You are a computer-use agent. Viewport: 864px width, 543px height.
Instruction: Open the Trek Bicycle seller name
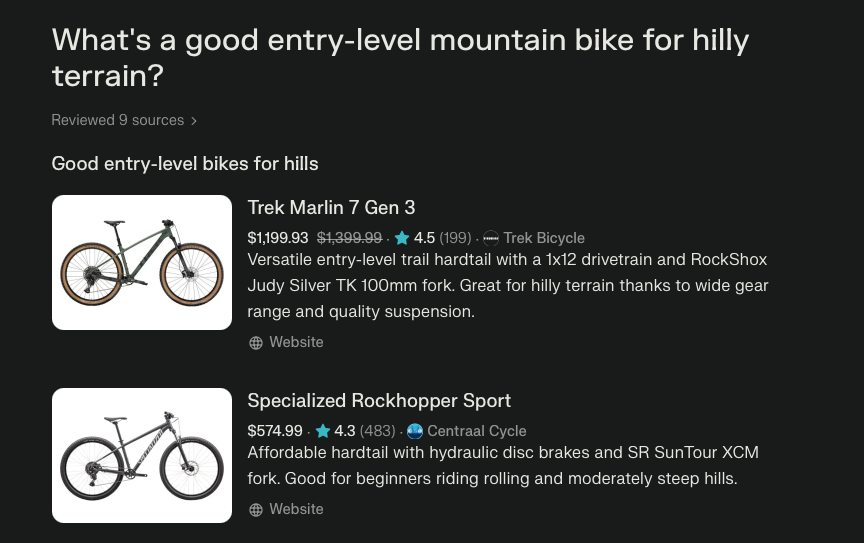coord(544,238)
